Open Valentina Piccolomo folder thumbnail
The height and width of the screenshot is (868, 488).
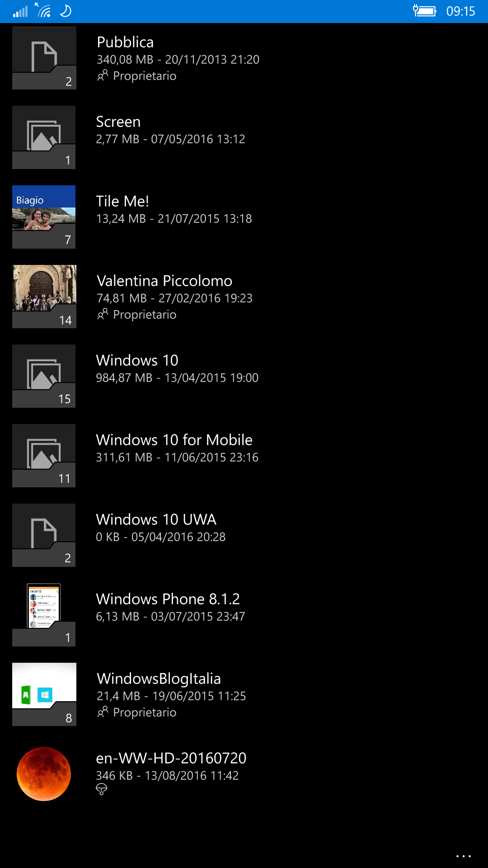tap(44, 297)
